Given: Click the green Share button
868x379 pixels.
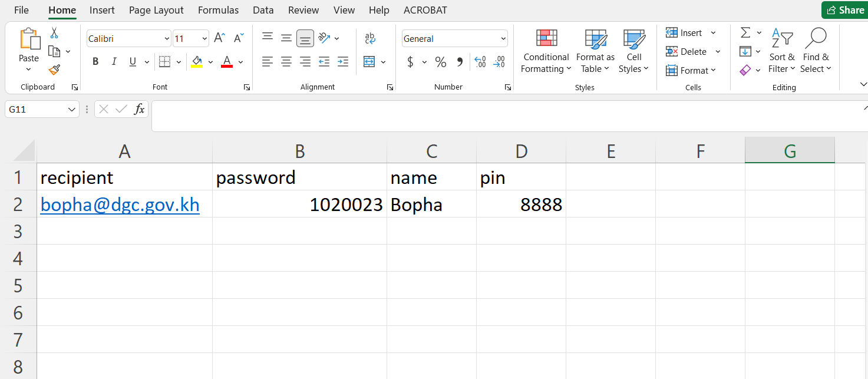Looking at the screenshot, I should (x=844, y=10).
